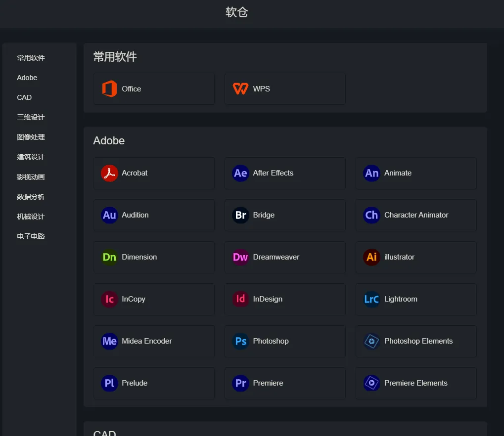Screen dimensions: 504x436
Task: Click the Animate An icon
Action: pyautogui.click(x=371, y=173)
